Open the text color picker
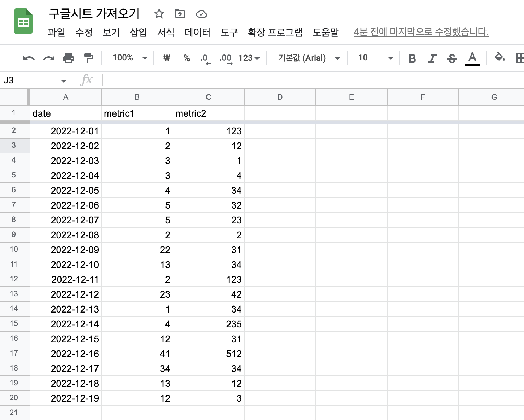The width and height of the screenshot is (524, 420). pos(472,59)
